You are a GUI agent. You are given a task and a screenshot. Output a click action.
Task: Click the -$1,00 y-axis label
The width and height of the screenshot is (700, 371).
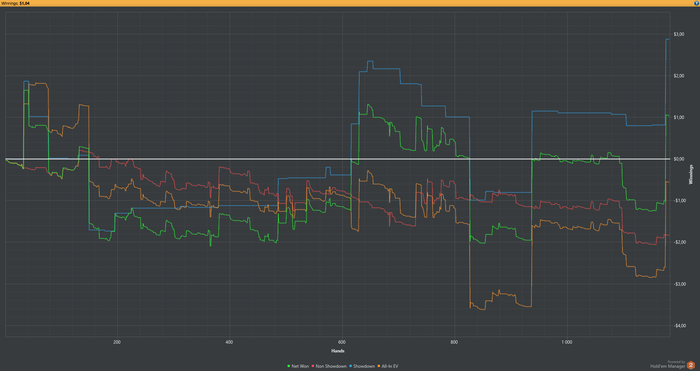coord(679,200)
